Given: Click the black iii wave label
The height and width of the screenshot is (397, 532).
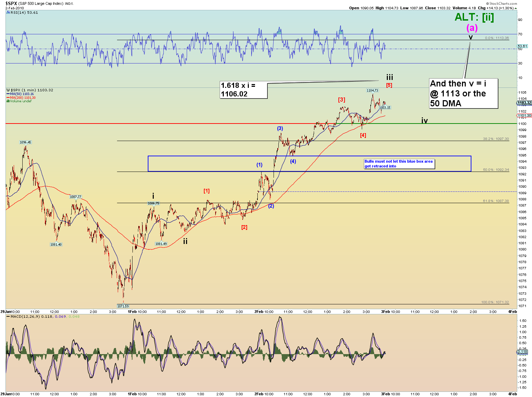Looking at the screenshot, I should 390,77.
